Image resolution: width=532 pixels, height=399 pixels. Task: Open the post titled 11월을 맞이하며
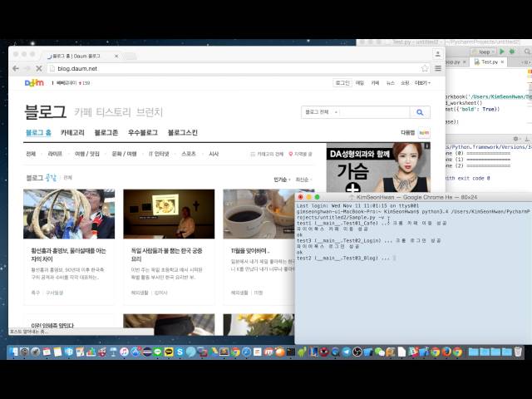pos(250,251)
